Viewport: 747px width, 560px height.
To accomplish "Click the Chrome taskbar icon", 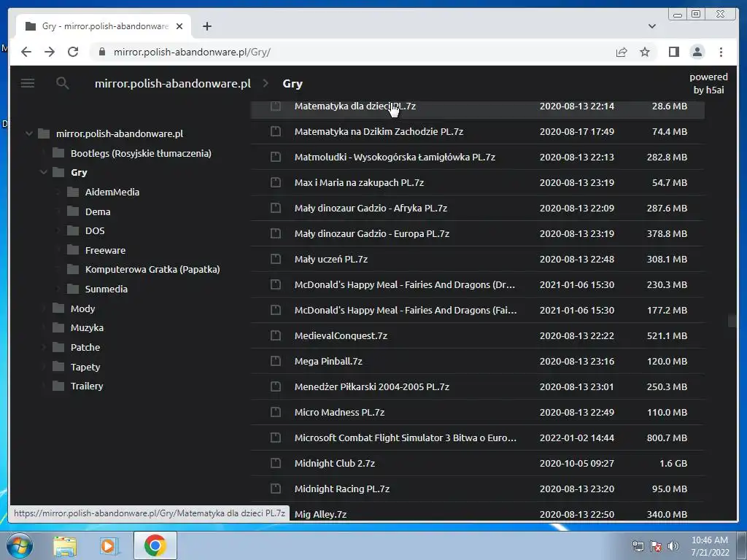I will [x=155, y=545].
